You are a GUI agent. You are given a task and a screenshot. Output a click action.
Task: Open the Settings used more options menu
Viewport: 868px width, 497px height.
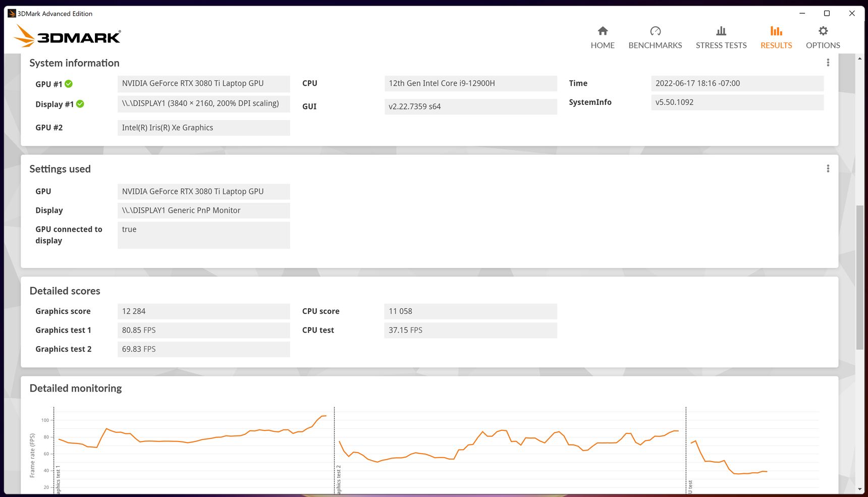pos(828,169)
